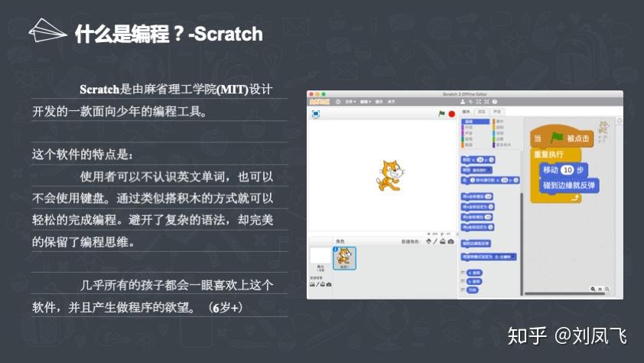This screenshot has width=644, height=363.
Task: Click the text 这个软件的特点是：
Action: pyautogui.click(x=83, y=155)
